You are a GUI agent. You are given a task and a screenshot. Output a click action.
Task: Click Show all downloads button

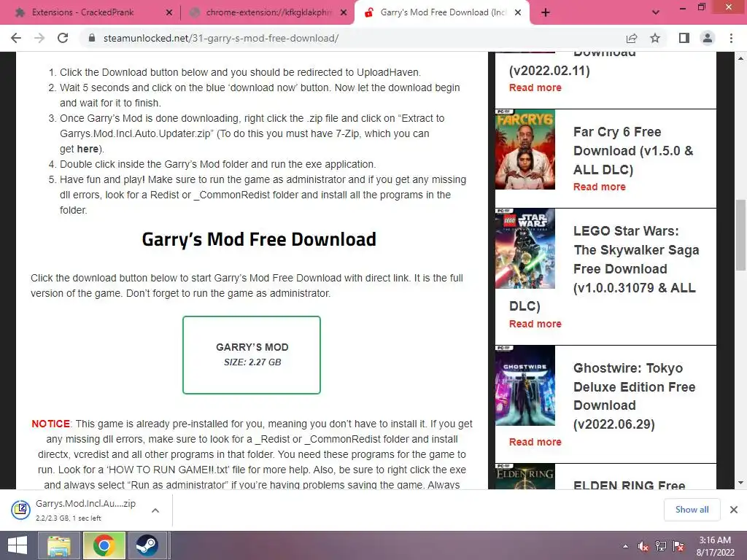coord(692,510)
